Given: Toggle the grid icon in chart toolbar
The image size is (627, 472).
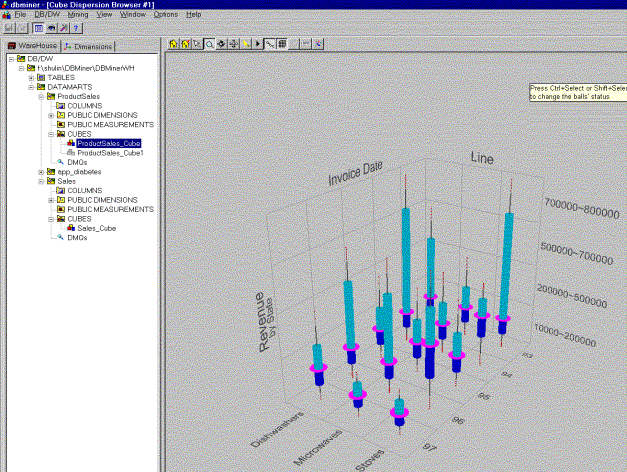Looking at the screenshot, I should (x=282, y=44).
